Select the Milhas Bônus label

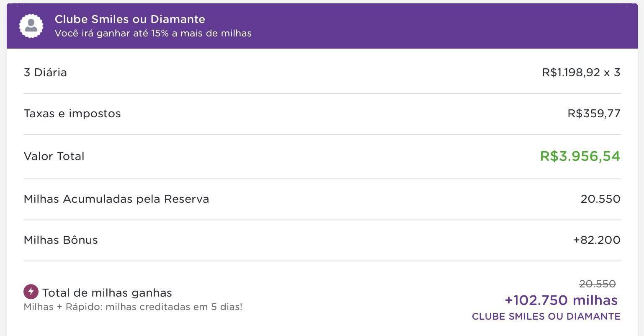click(61, 240)
